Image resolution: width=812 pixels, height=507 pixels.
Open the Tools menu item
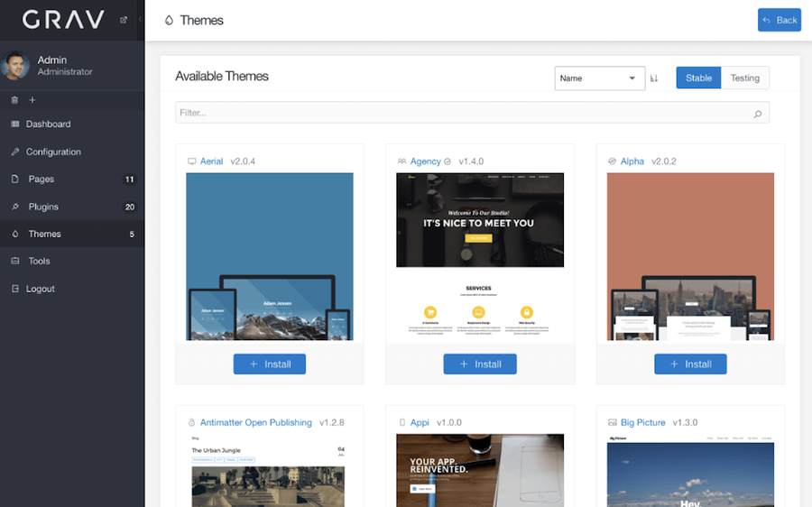[72, 261]
